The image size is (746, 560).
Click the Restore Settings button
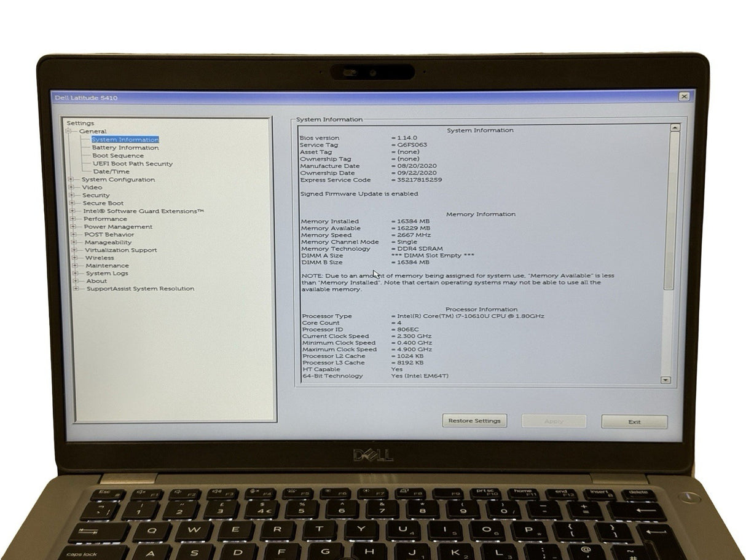[474, 421]
